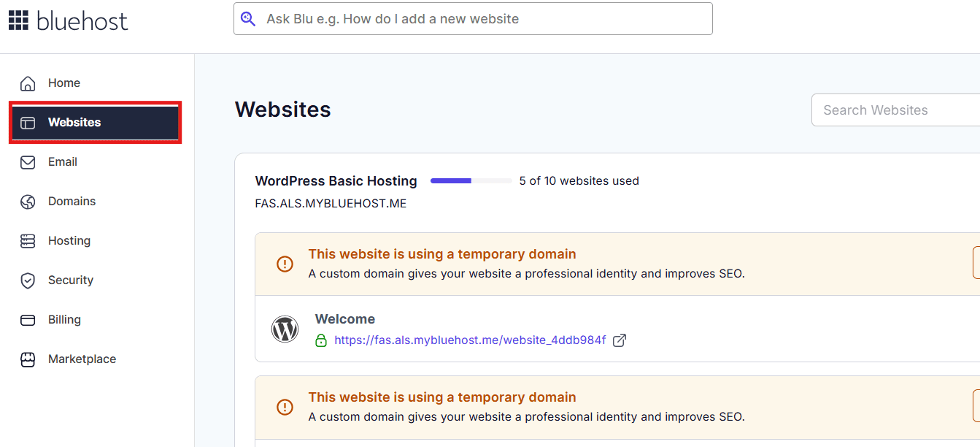980x447 pixels.
Task: Click the Domains globe icon
Action: (x=28, y=201)
